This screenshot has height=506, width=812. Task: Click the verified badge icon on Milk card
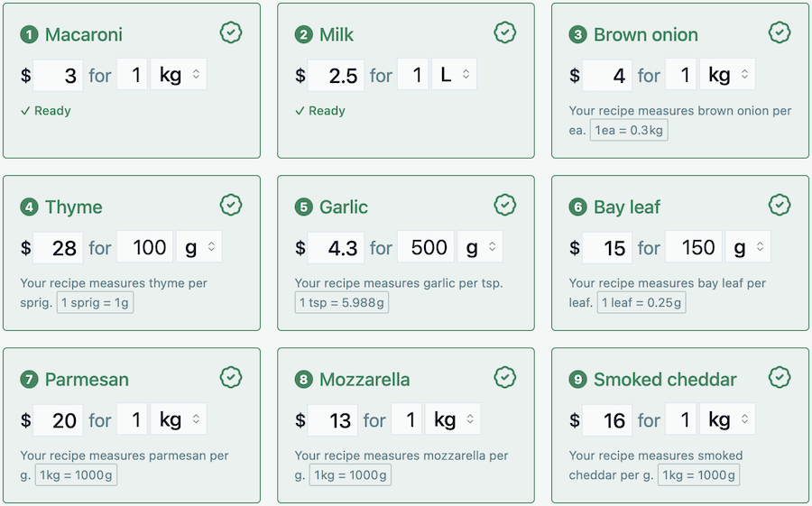pyautogui.click(x=505, y=33)
